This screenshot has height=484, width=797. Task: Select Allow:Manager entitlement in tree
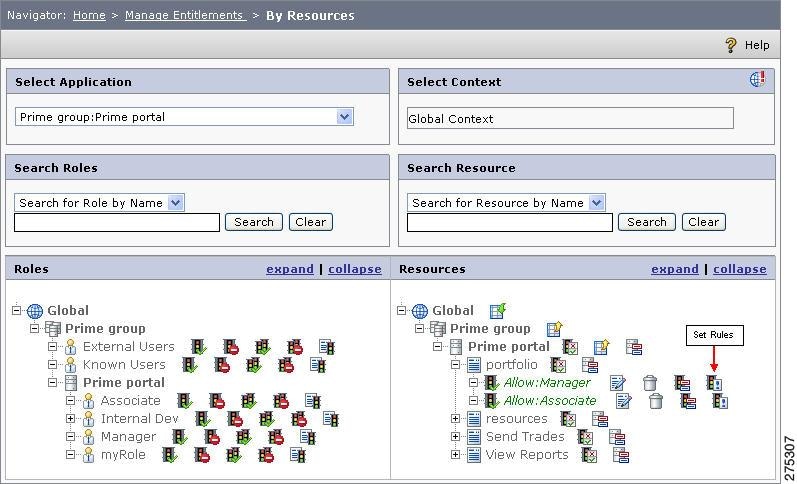(x=547, y=383)
